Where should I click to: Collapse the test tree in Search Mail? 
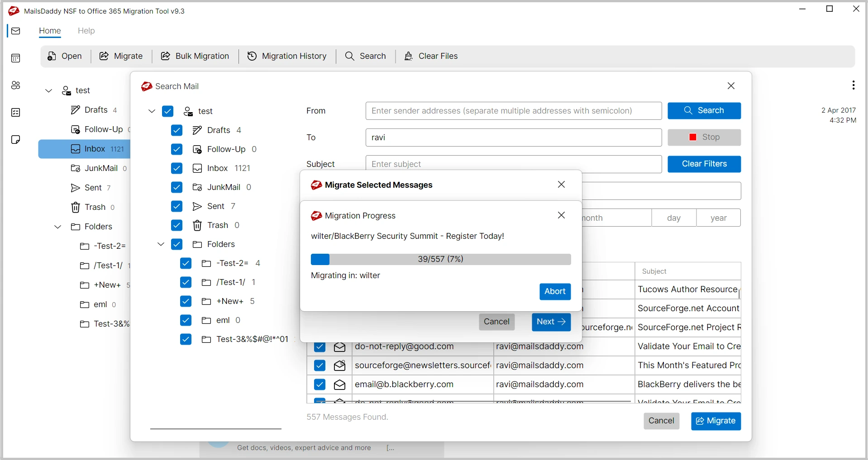152,111
